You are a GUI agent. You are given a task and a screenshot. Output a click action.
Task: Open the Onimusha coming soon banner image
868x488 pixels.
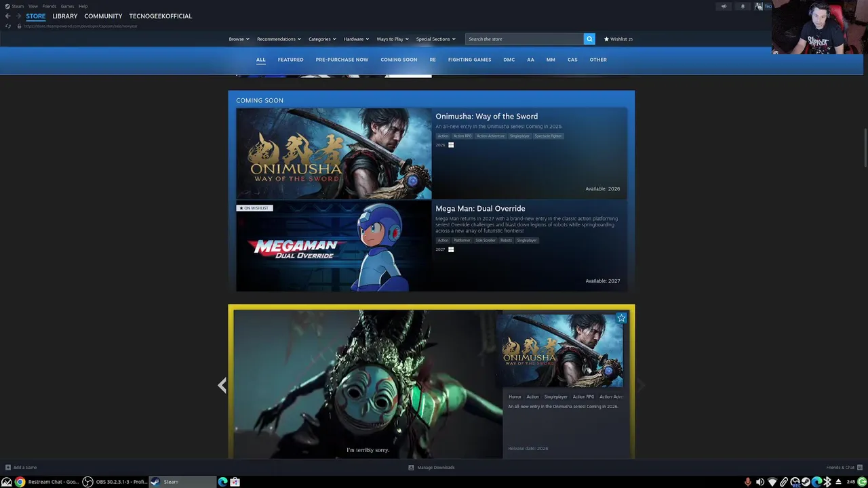334,153
